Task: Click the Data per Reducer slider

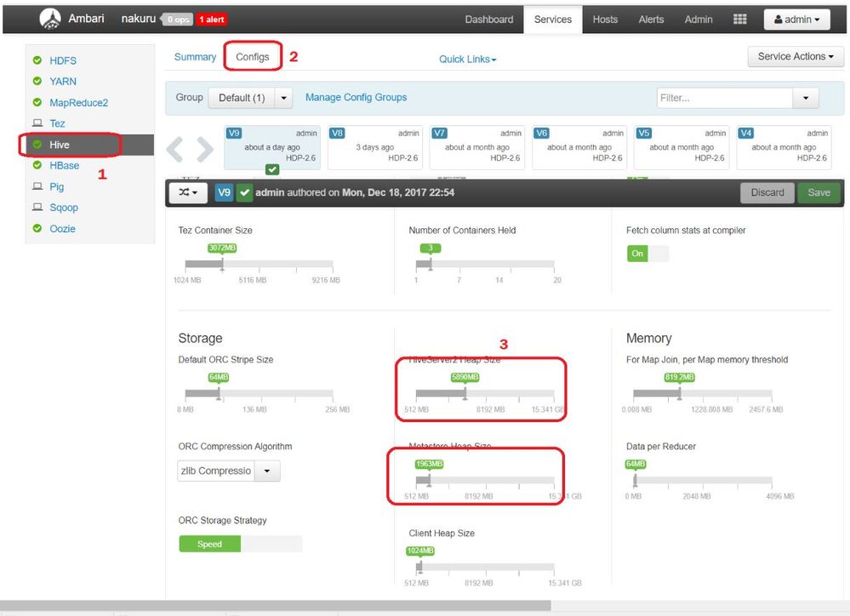Action: [703, 480]
